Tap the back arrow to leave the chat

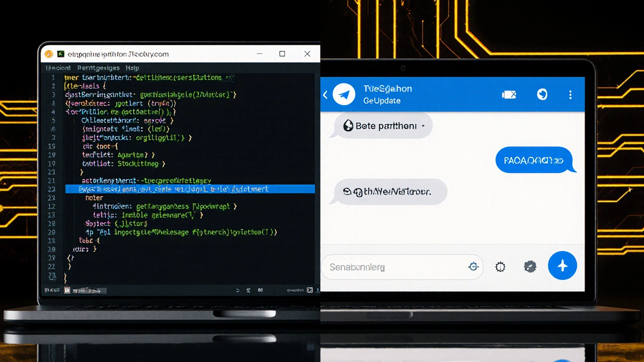[x=325, y=95]
